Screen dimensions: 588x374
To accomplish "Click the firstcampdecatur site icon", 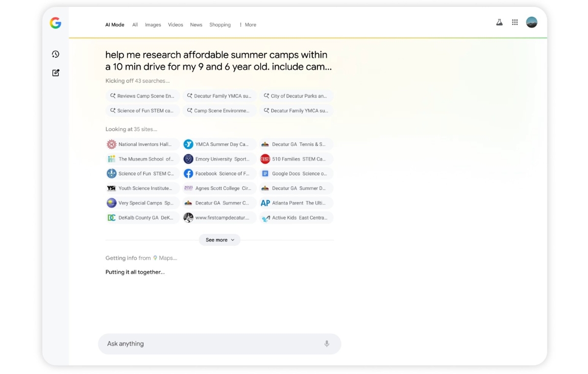I will tap(188, 218).
